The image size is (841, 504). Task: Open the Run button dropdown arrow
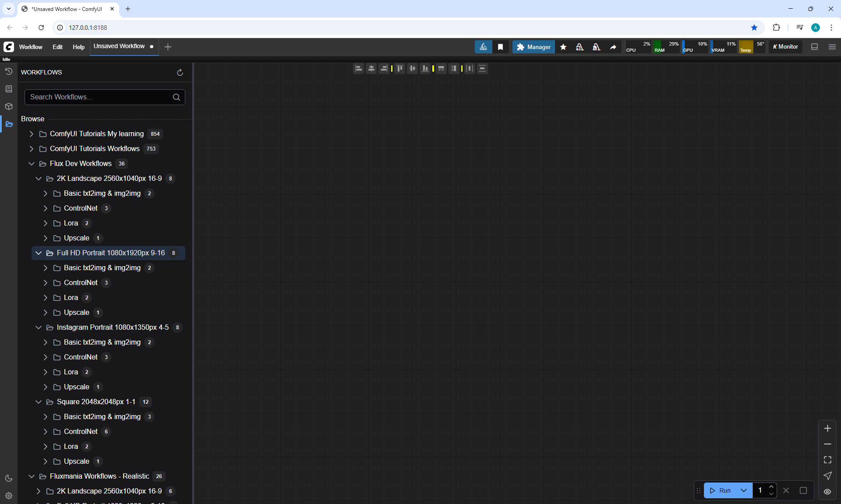743,490
